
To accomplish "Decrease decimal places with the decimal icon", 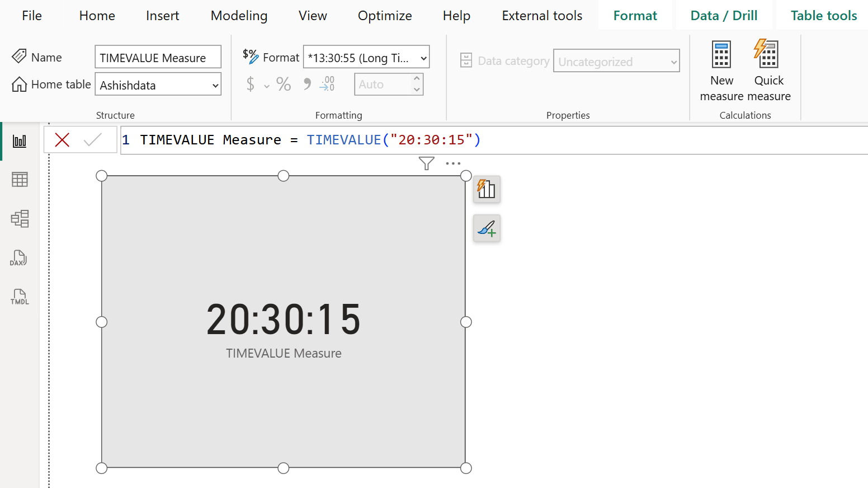I will tap(327, 84).
